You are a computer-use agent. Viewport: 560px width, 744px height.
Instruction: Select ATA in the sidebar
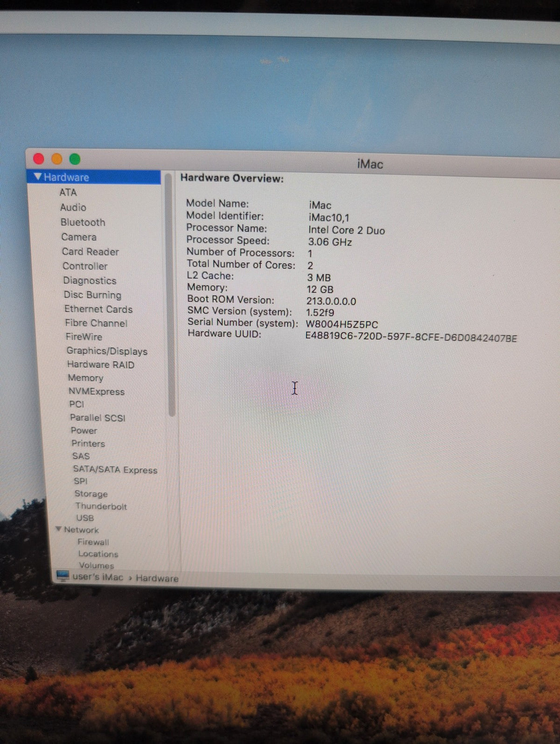[68, 192]
